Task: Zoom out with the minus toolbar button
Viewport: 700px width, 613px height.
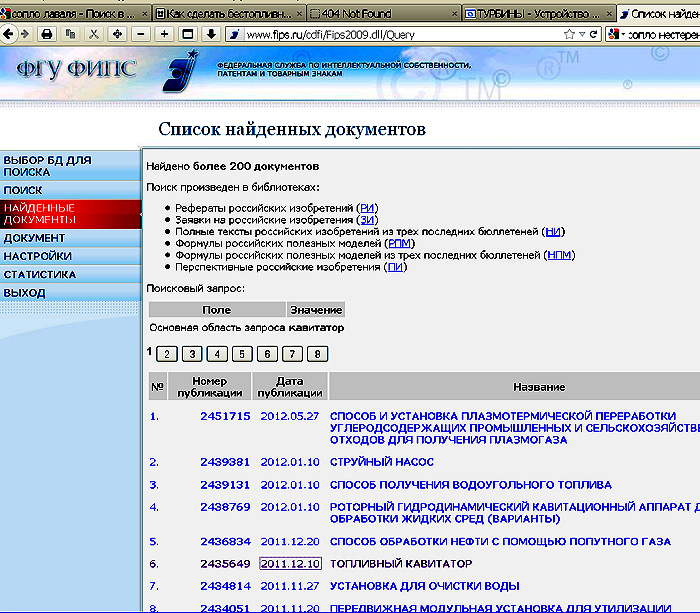Action: (x=141, y=34)
